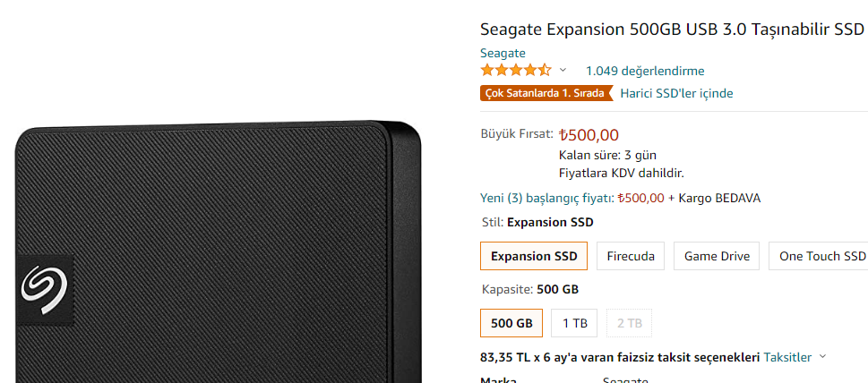
Task: Open the 1.049 değerlendirme reviews link
Action: (x=644, y=71)
